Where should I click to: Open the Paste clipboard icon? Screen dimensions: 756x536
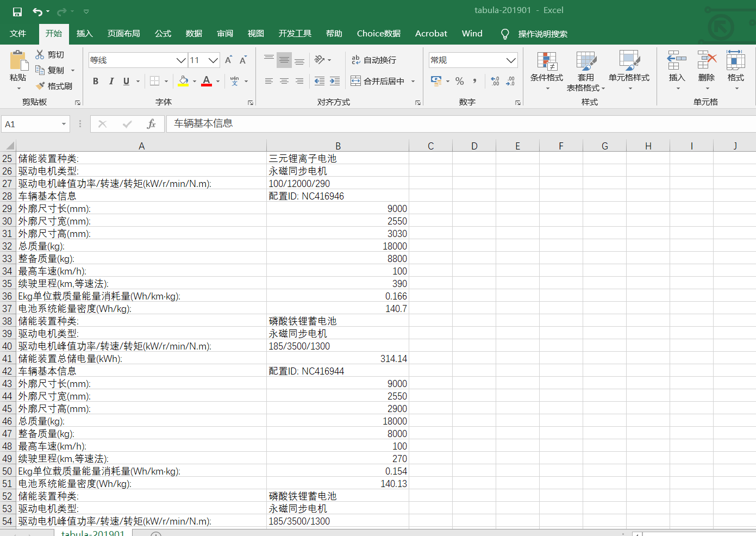(18, 60)
